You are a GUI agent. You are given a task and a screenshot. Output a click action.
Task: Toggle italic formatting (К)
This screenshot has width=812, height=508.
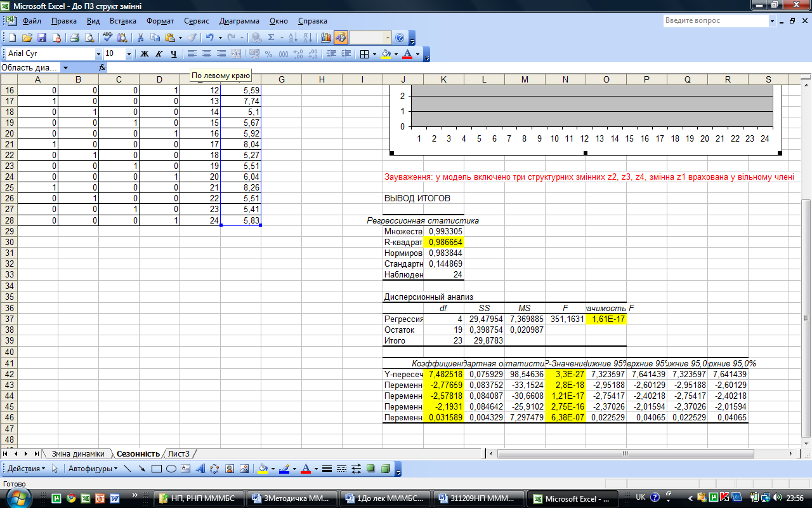(x=158, y=54)
